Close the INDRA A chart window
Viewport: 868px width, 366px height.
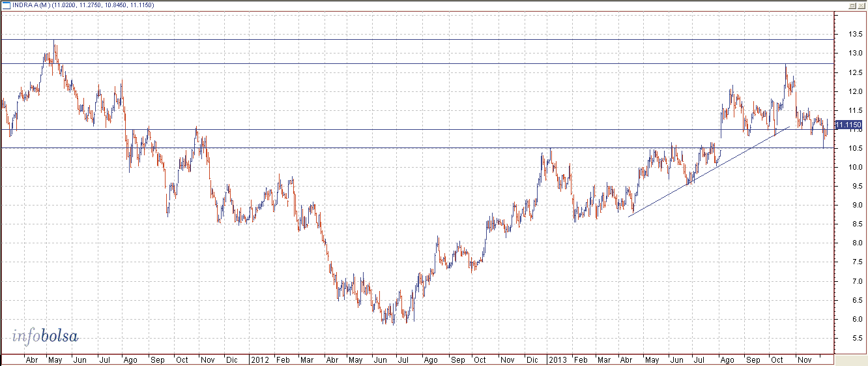pos(861,5)
